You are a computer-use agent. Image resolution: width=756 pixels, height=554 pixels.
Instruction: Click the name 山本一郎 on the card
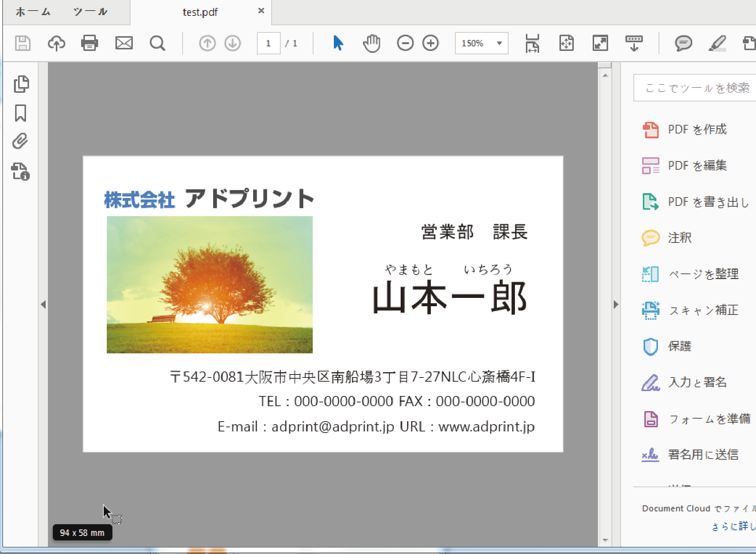pos(449,298)
